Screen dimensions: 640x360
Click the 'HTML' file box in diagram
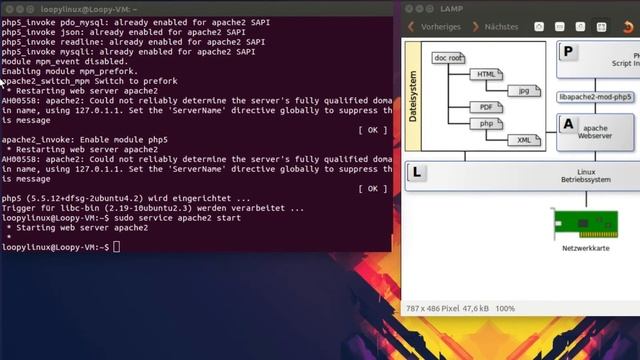coord(486,74)
